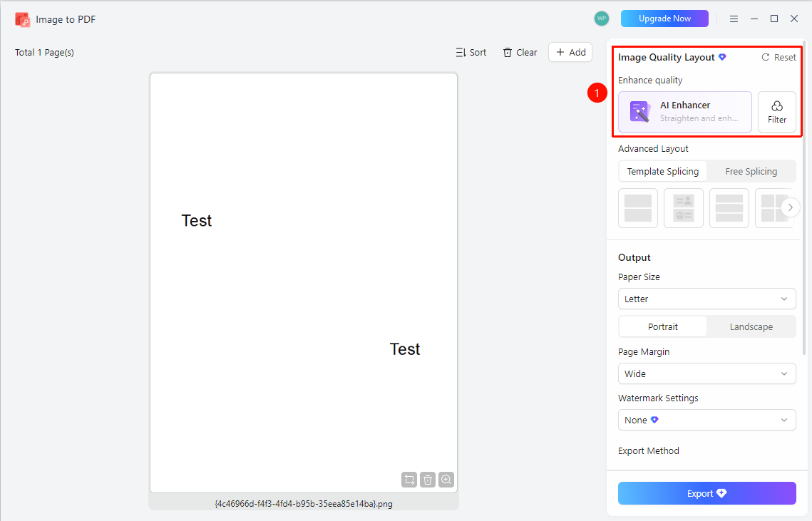Zoom in on the page preview

pyautogui.click(x=446, y=480)
